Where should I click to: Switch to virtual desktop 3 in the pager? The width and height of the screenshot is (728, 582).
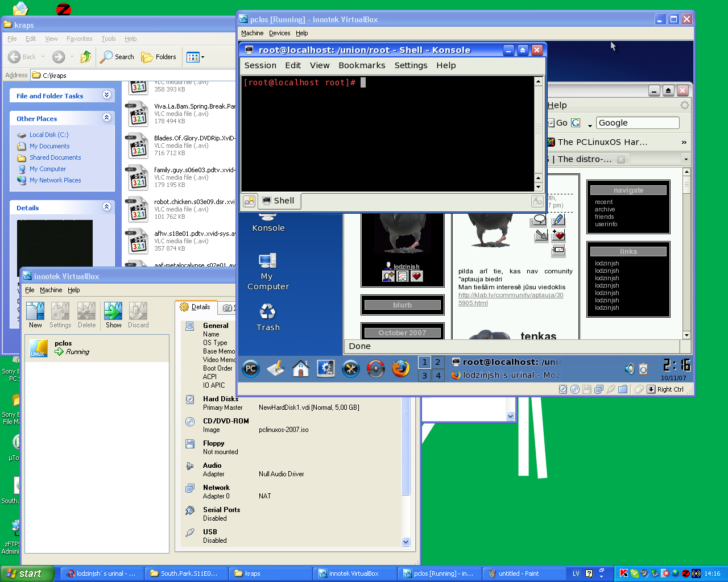pos(424,376)
